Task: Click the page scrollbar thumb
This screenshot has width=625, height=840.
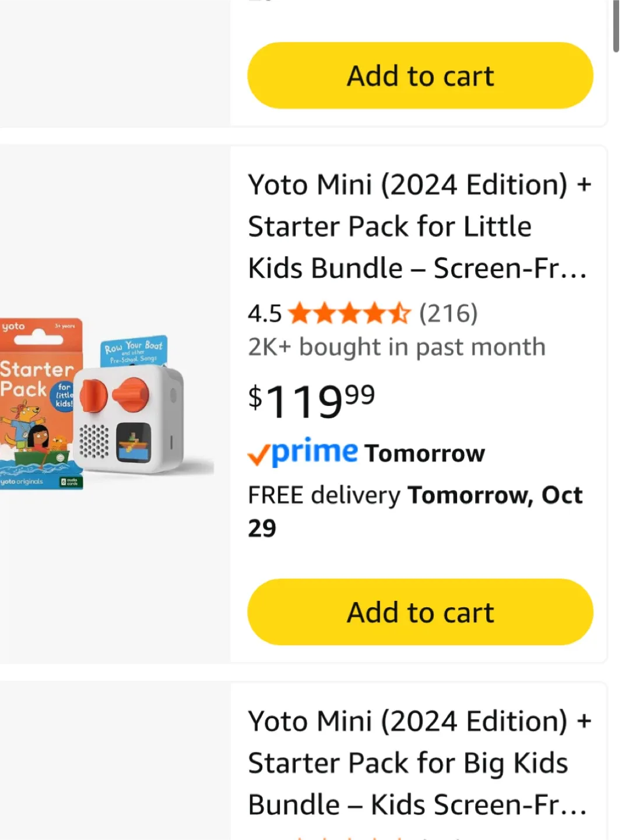Action: (616, 27)
